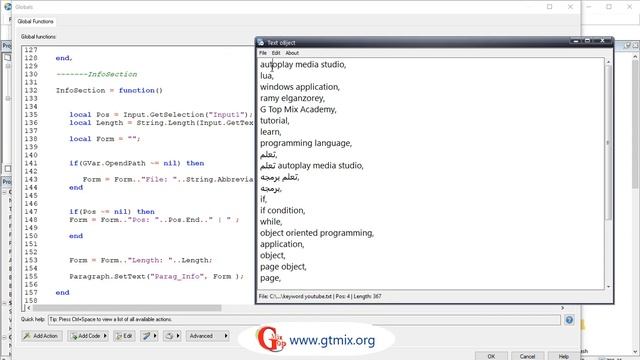The width and height of the screenshot is (640, 360).
Task: Select the Global Functions tab
Action: (x=35, y=21)
